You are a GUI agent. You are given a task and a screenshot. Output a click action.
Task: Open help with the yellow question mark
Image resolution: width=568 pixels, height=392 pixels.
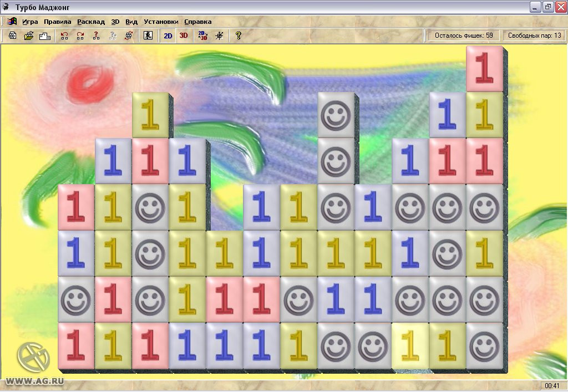click(238, 35)
